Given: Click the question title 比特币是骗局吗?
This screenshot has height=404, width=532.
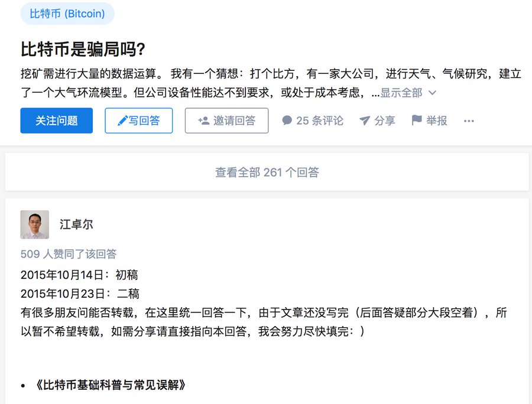Looking at the screenshot, I should pyautogui.click(x=83, y=49).
